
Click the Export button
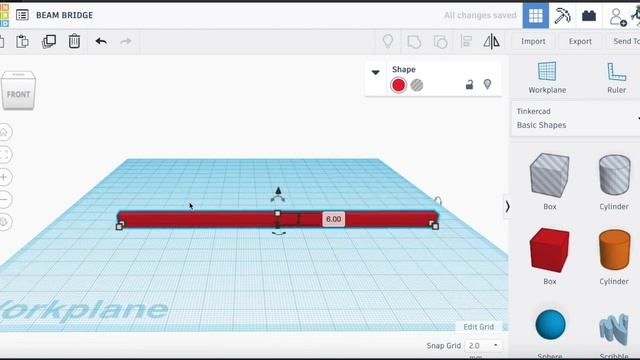click(x=580, y=41)
